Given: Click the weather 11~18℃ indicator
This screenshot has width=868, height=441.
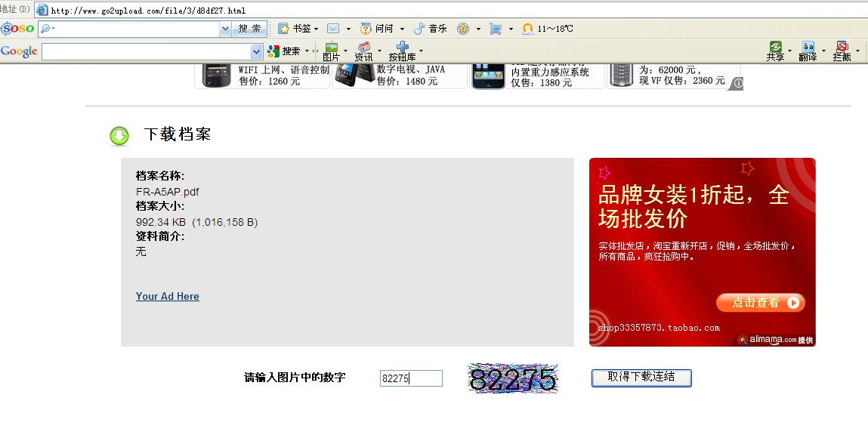Looking at the screenshot, I should pos(548,29).
